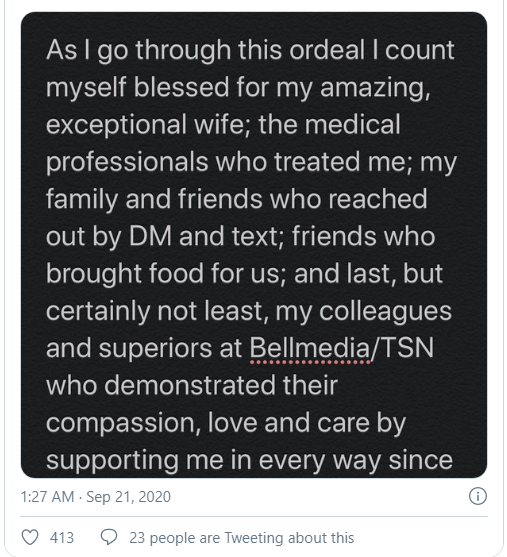Open the tweet timestamp 1:27 AM
This screenshot has width=507, height=557.
47,497
